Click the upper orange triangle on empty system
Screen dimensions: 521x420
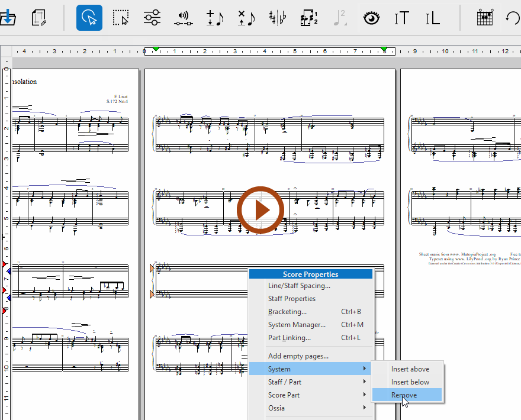152,268
